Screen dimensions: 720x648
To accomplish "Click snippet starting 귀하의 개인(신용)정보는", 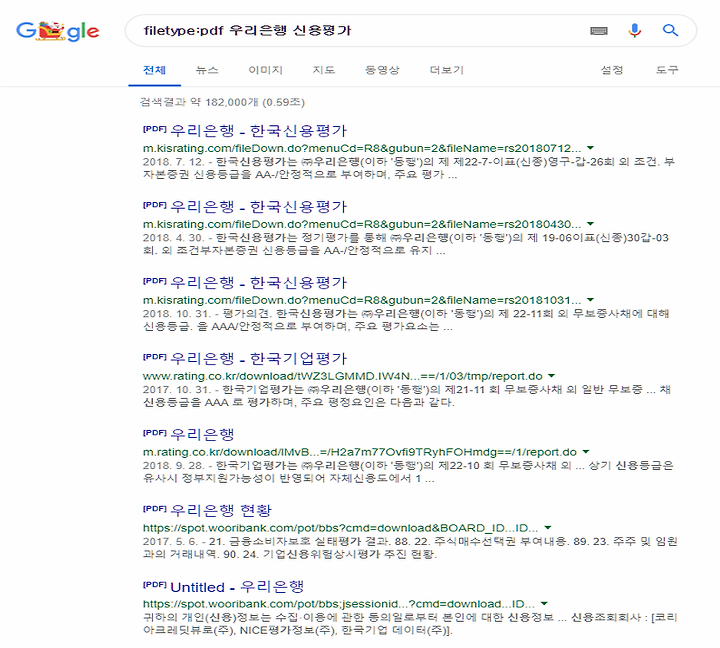I will (410, 623).
